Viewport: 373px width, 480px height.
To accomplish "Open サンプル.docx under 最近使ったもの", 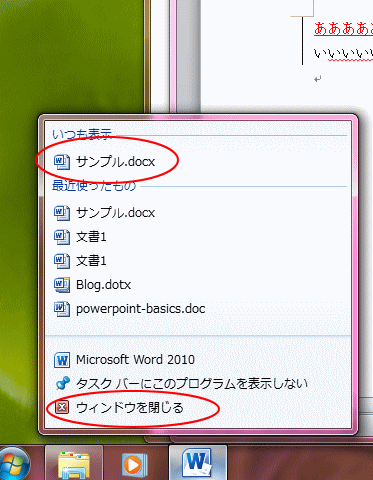I will (105, 213).
